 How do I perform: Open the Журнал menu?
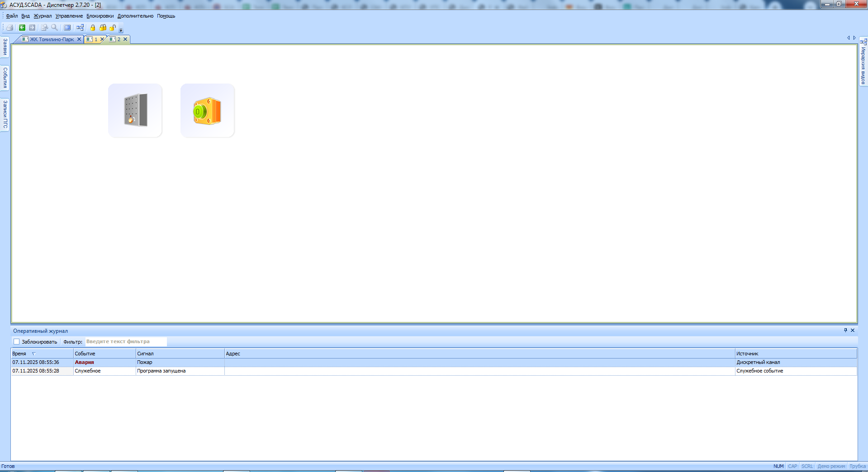tap(43, 16)
